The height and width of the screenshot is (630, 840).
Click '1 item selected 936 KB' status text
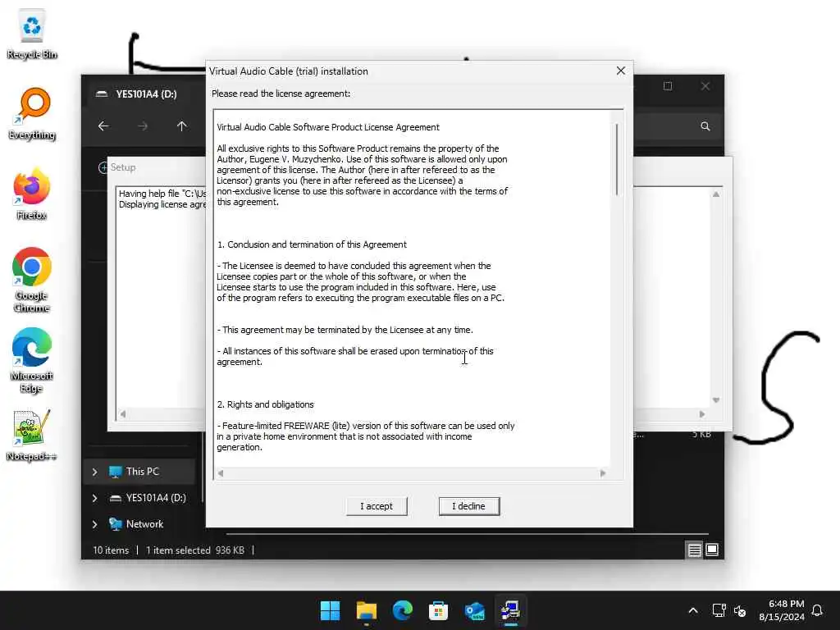pos(195,550)
